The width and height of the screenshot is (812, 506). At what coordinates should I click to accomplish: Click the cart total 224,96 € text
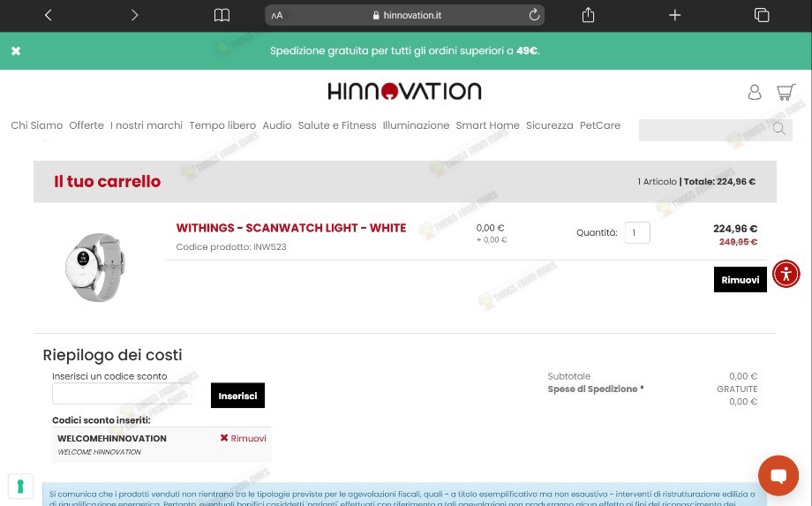point(719,182)
